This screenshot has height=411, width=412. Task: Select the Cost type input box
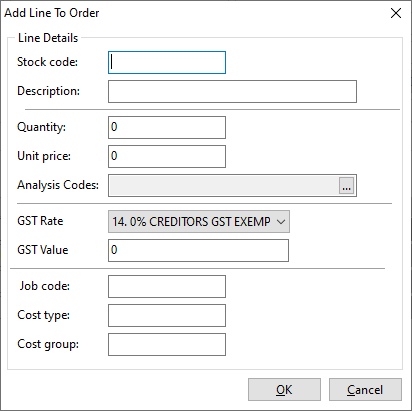tap(167, 315)
